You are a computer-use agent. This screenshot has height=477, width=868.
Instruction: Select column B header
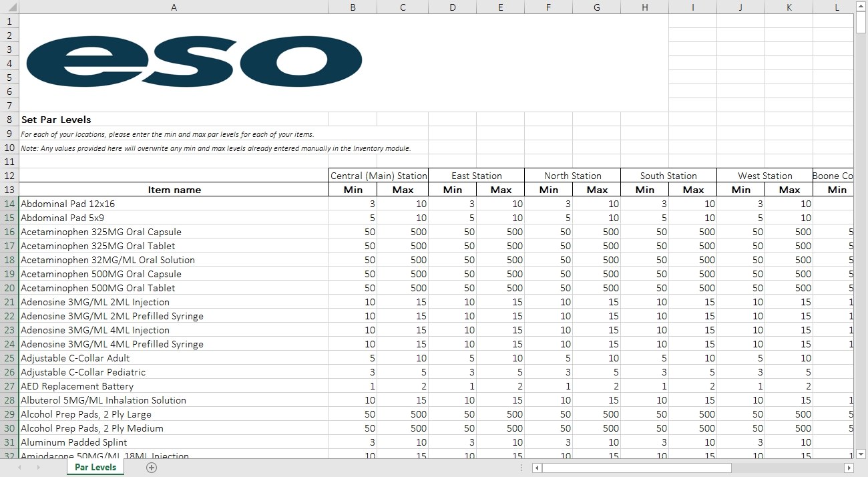[353, 7]
